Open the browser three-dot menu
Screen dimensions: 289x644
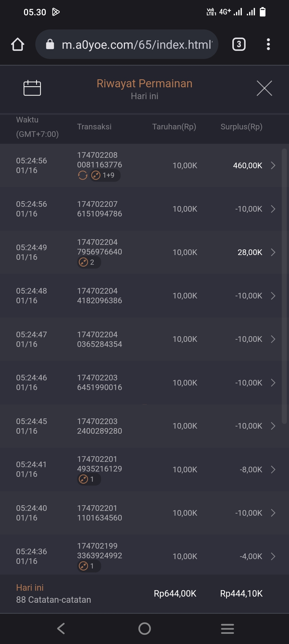point(268,44)
